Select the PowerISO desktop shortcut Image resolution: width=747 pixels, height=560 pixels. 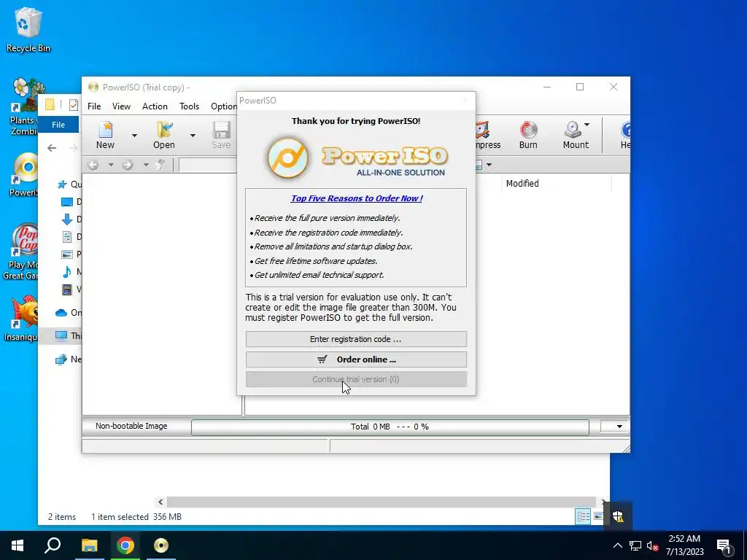[x=23, y=174]
